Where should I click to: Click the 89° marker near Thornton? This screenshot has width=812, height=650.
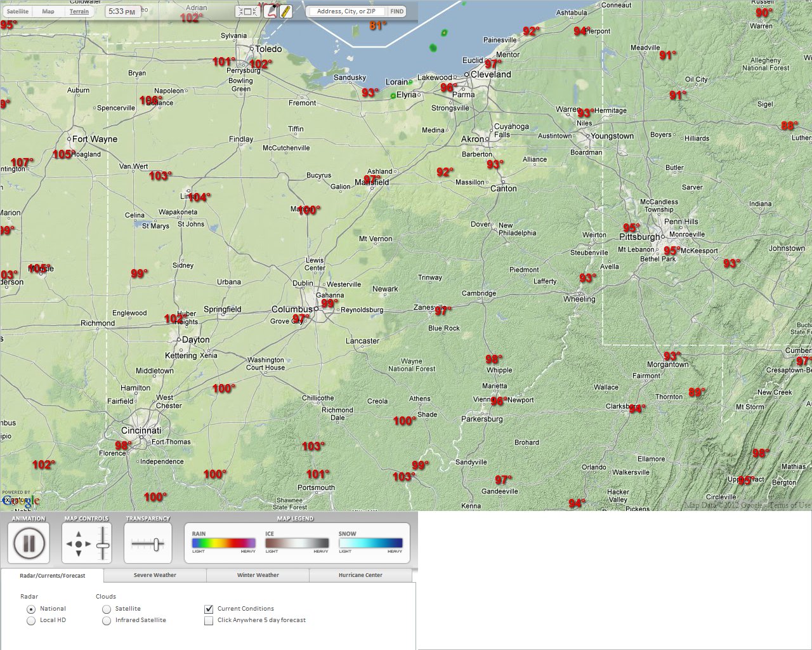click(697, 392)
